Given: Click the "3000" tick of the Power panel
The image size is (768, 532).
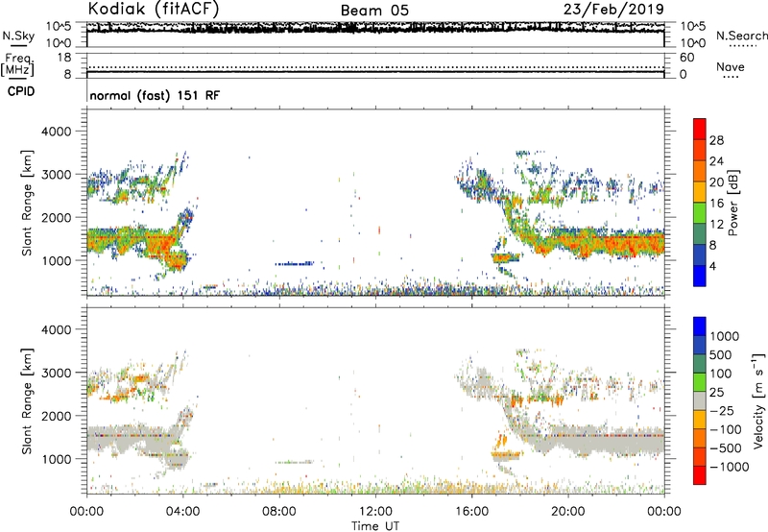Looking at the screenshot, I should [x=56, y=175].
